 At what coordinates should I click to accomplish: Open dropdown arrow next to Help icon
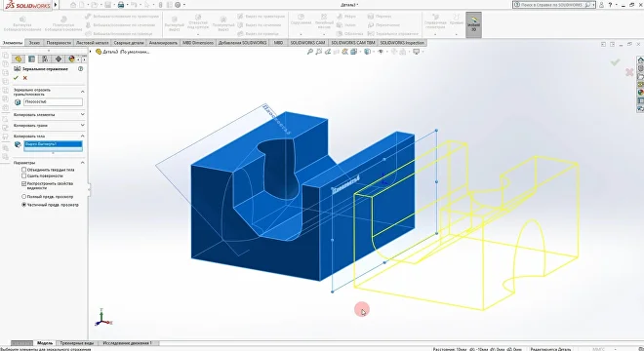(x=617, y=5)
